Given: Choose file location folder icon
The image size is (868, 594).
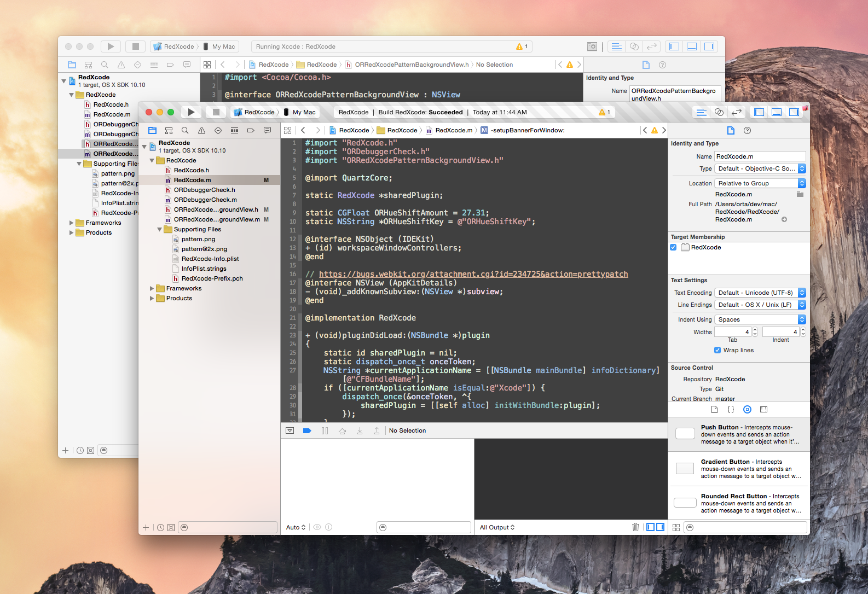Looking at the screenshot, I should [800, 194].
